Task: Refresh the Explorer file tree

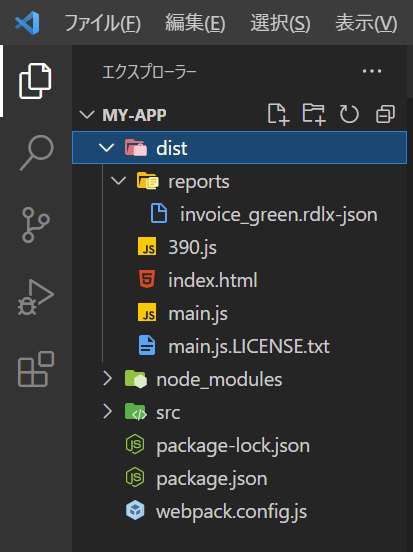Action: [x=349, y=114]
